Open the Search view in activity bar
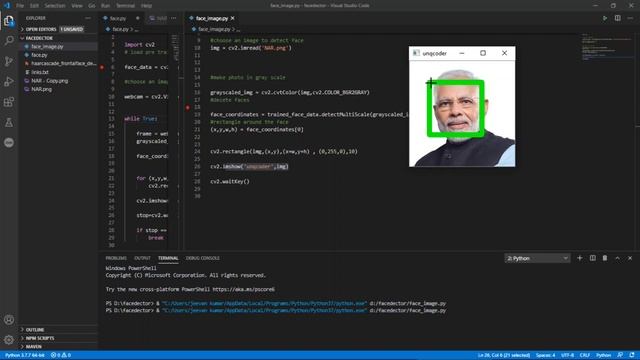 click(x=9, y=40)
